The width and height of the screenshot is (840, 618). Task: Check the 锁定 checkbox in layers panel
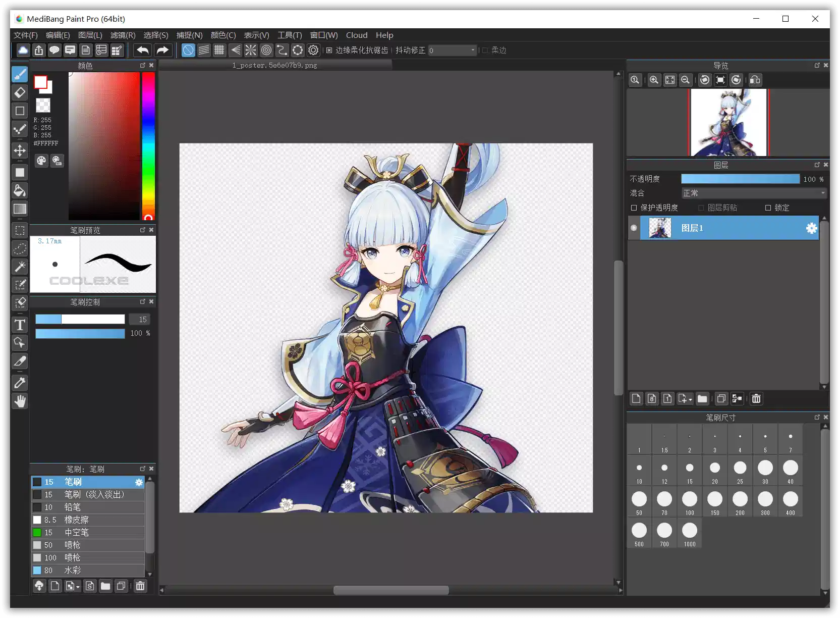[768, 208]
